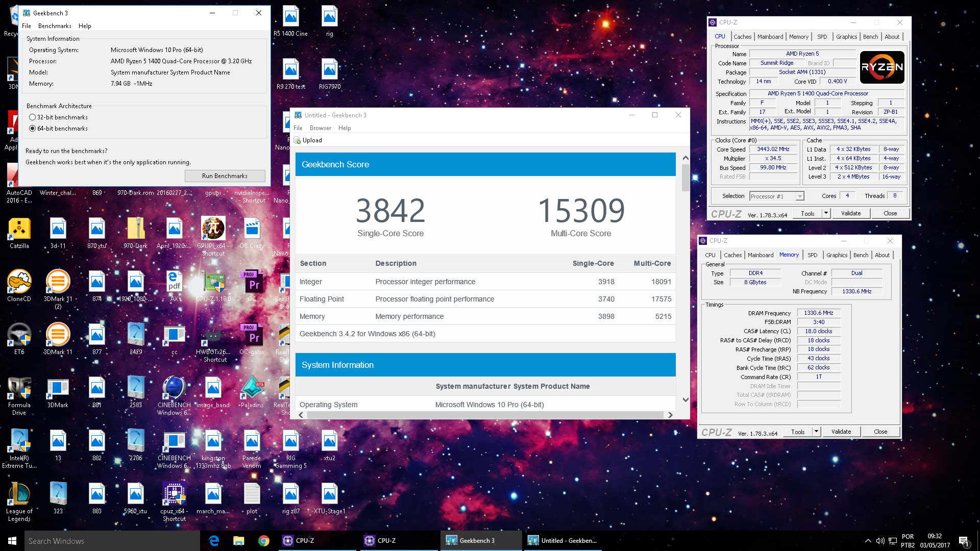Switch to Caches tab in upper CPU-Z
Screen dimensions: 980x551
tap(742, 37)
